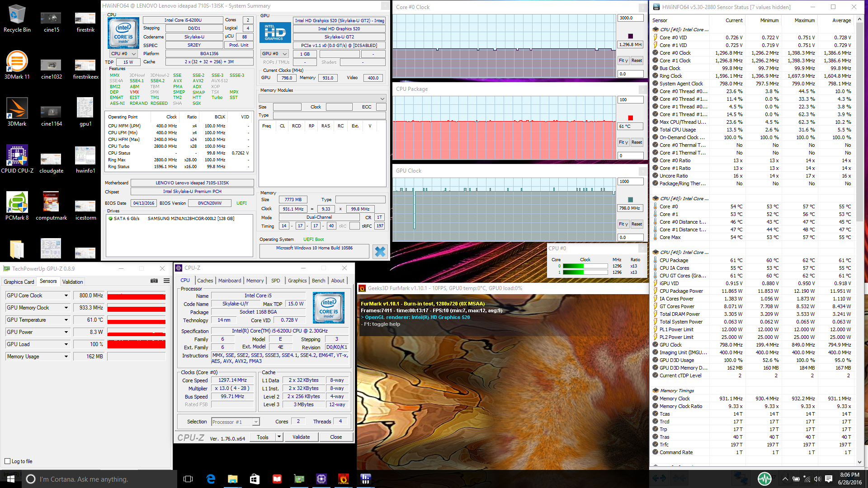Open the GPU-Z hamburger menu
This screenshot has height=488, width=868.
coord(166,281)
